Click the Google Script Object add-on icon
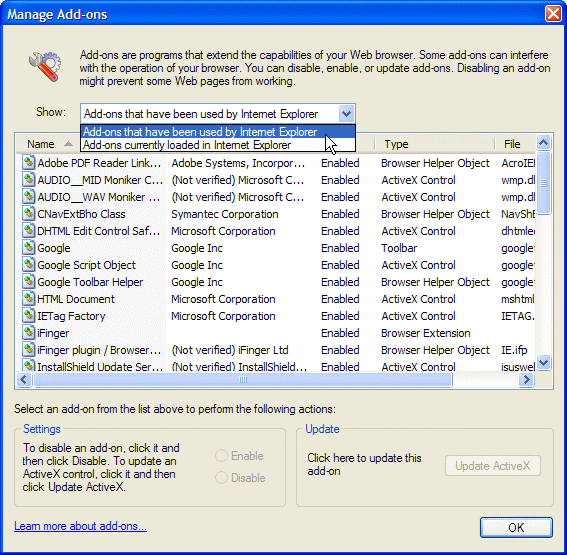The image size is (567, 555). click(x=28, y=264)
